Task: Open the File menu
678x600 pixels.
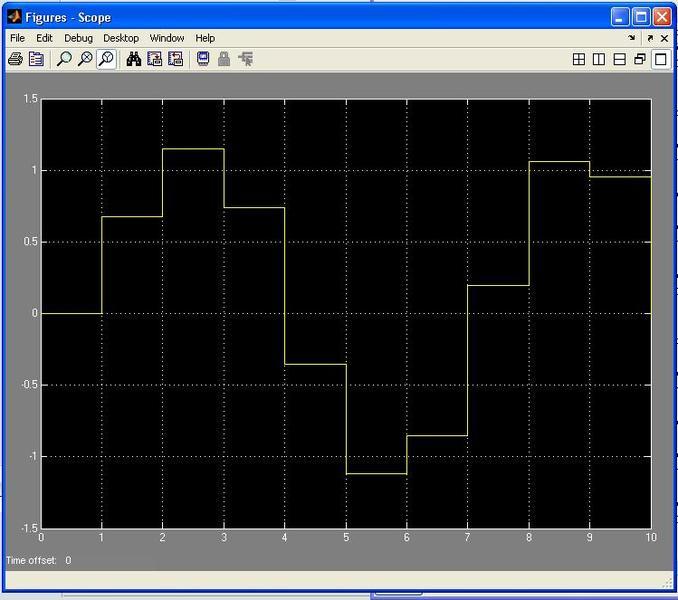Action: coord(17,38)
